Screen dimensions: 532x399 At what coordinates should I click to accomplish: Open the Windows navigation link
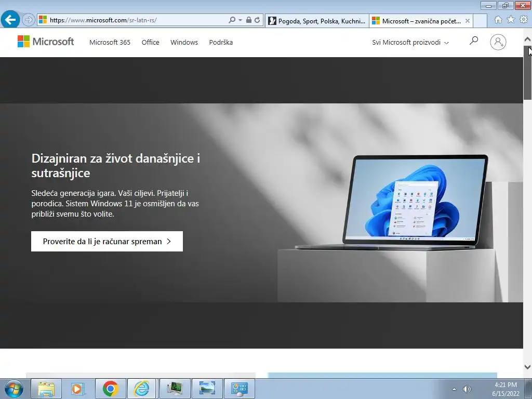coord(184,43)
